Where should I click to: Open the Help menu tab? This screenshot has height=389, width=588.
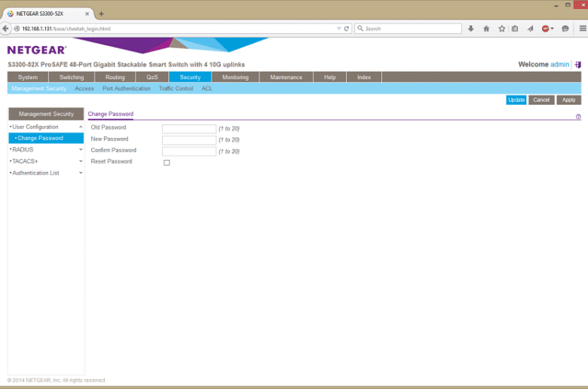point(330,77)
